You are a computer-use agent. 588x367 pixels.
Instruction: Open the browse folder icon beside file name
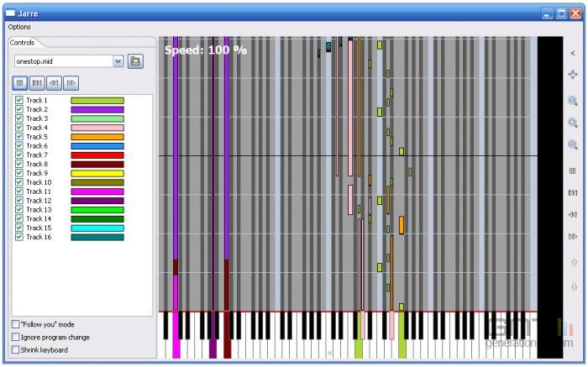[x=135, y=61]
